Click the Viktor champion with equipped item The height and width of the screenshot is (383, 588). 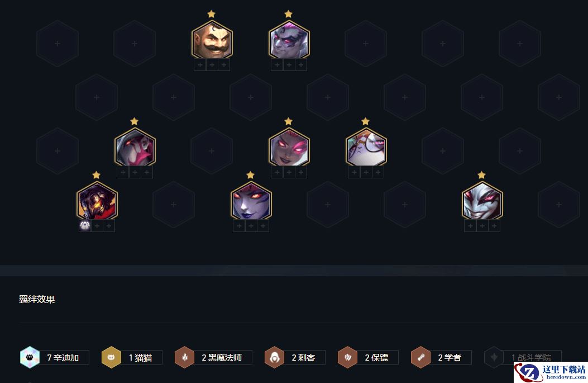coord(97,200)
